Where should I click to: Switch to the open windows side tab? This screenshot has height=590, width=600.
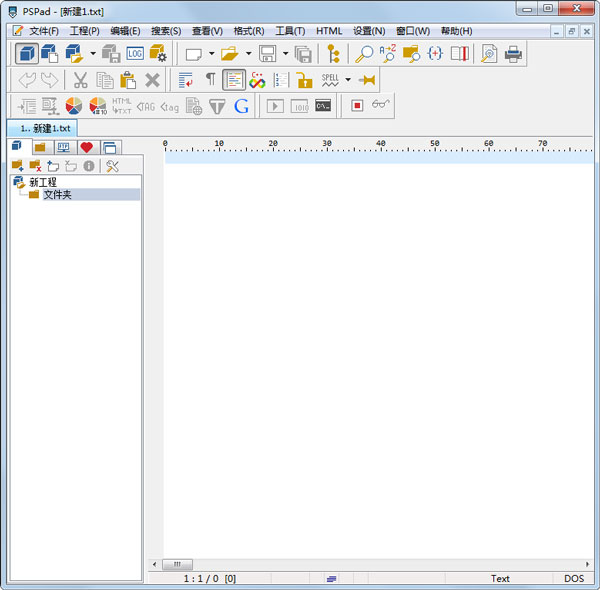tap(110, 147)
